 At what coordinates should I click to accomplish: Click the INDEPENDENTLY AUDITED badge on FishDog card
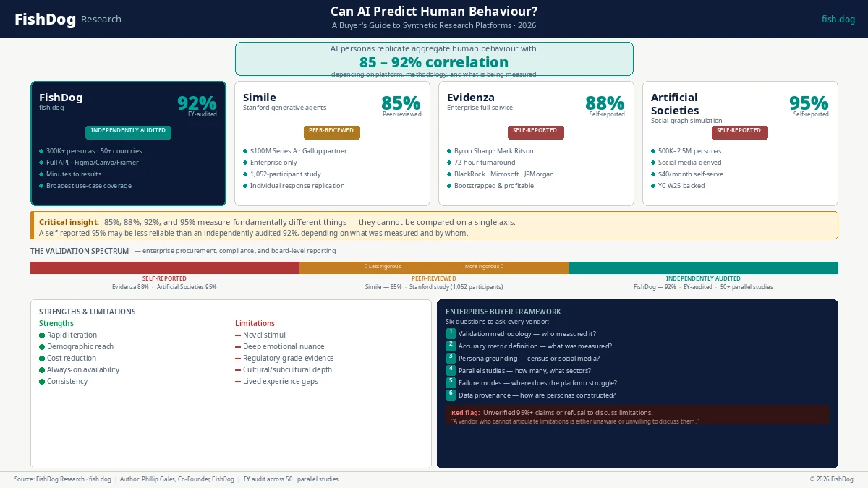(128, 132)
